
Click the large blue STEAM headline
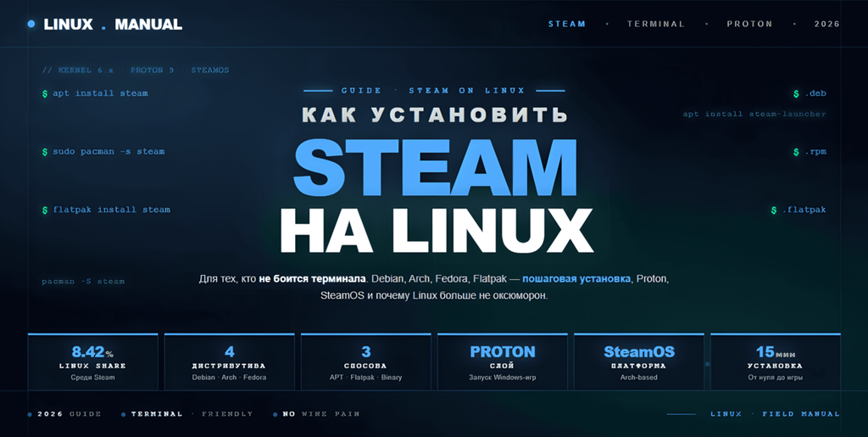pyautogui.click(x=435, y=166)
